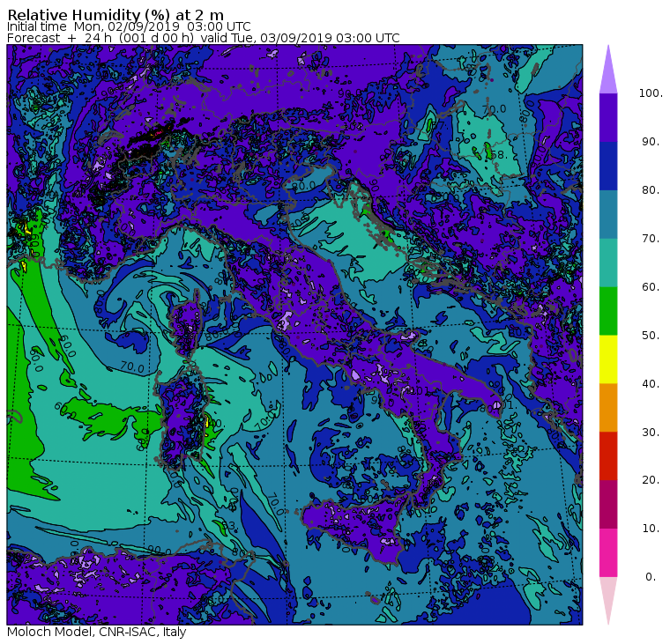Click the '60.' legend label
This screenshot has height=644, width=670.
pyautogui.click(x=651, y=286)
